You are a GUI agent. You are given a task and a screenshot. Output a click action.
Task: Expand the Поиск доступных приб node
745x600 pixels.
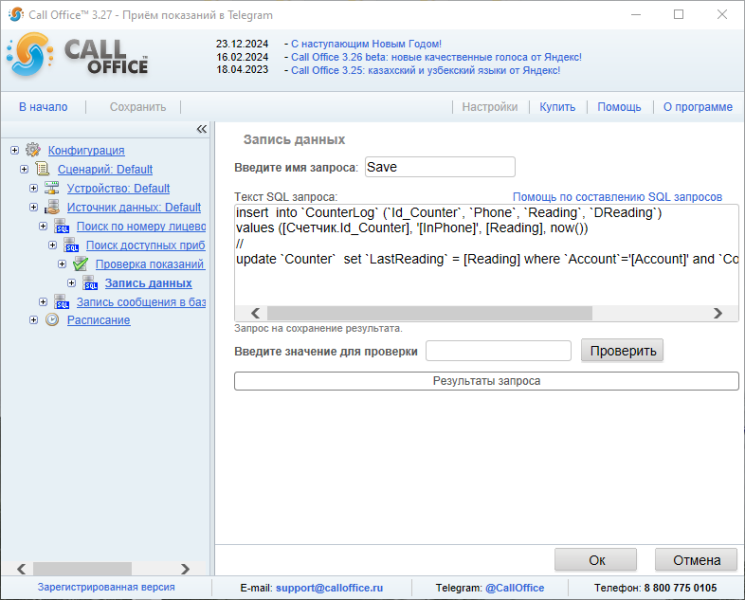(x=53, y=245)
